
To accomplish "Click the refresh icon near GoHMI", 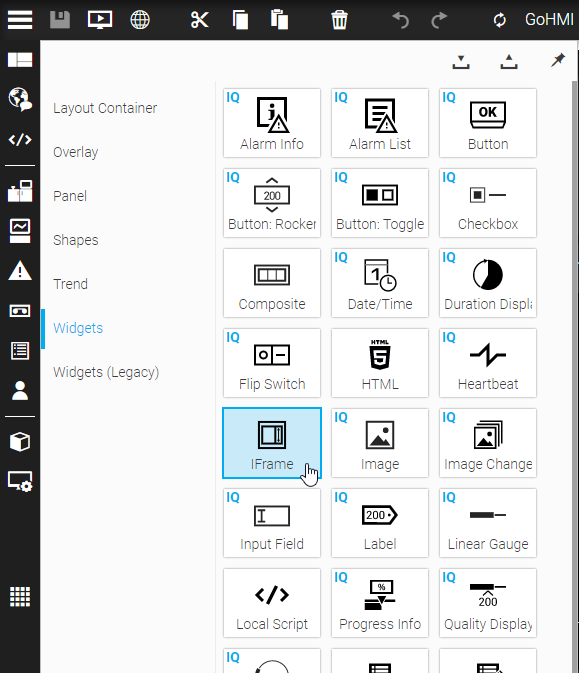I will pyautogui.click(x=500, y=20).
